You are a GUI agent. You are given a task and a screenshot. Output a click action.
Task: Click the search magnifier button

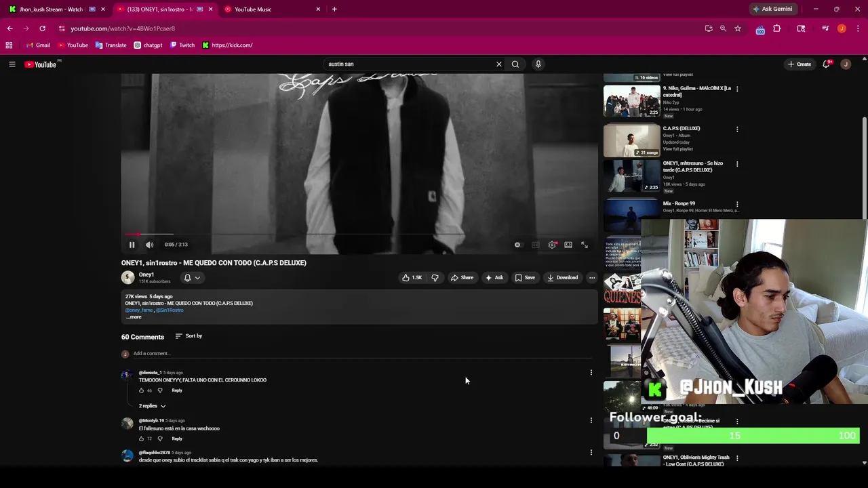(515, 64)
